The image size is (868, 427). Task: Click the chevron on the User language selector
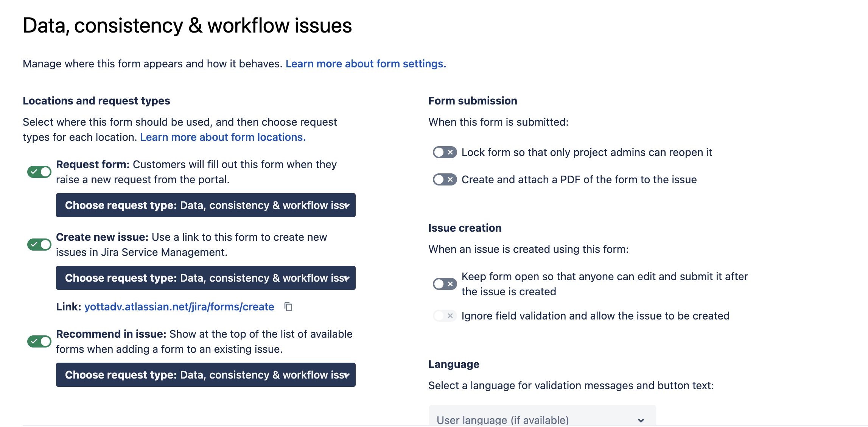(641, 419)
